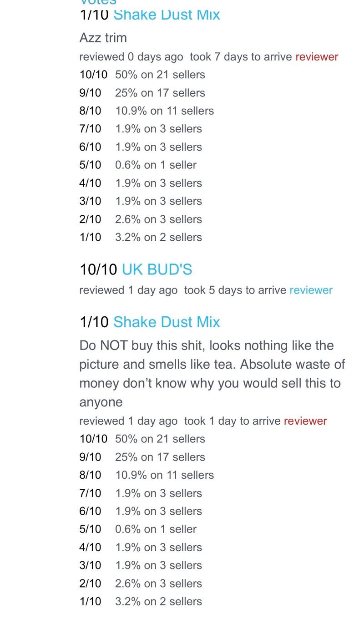Click "3.2% on 2 sellers" in the last review
The width and height of the screenshot is (364, 619).
pyautogui.click(x=158, y=601)
